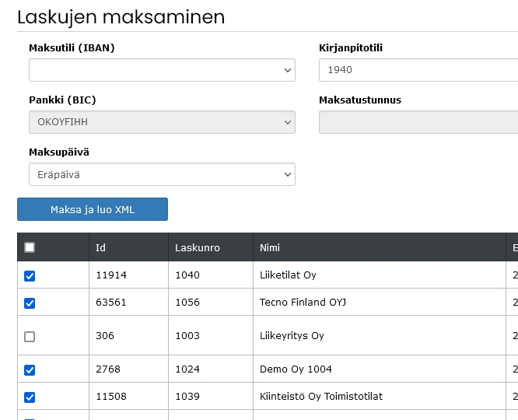Open the Maksutili (IBAN) dropdown
This screenshot has height=420, width=518.
[x=162, y=70]
